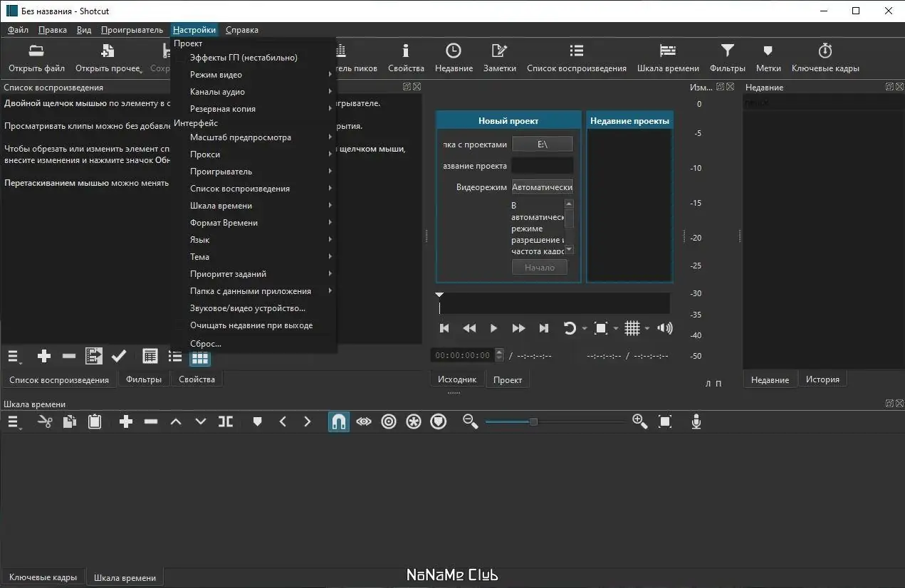Image resolution: width=905 pixels, height=588 pixels.
Task: Click the microphone record audio icon
Action: pyautogui.click(x=696, y=422)
